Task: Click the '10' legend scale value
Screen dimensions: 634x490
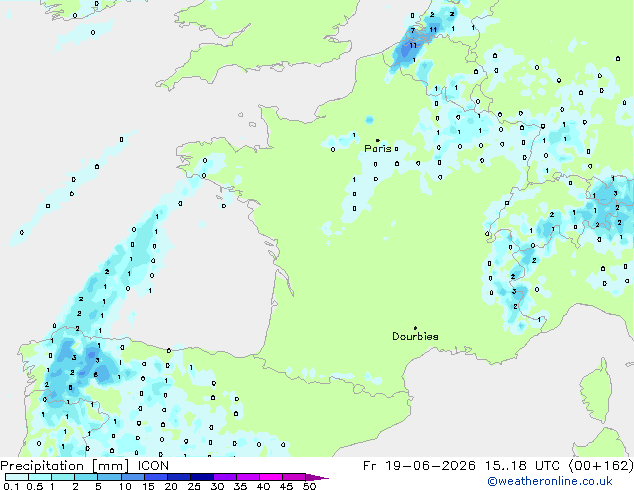Action: coord(125,486)
